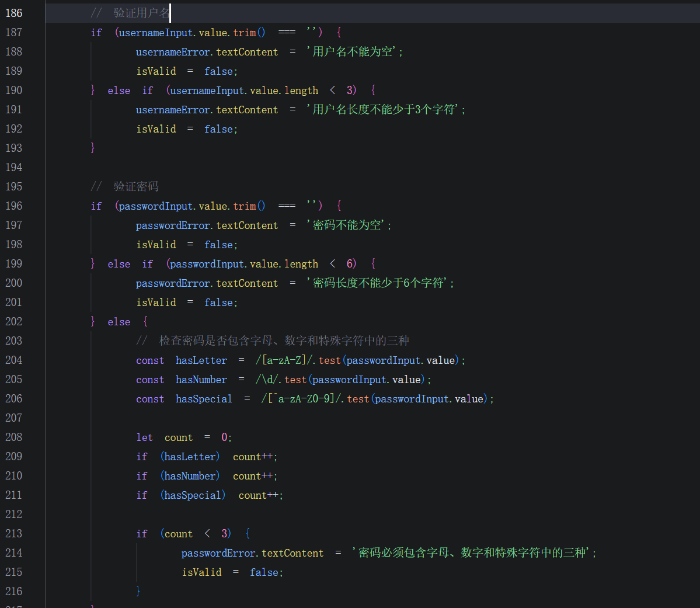Click 'usernameInput' on line 190 else-if
The image size is (700, 608).
coord(207,91)
